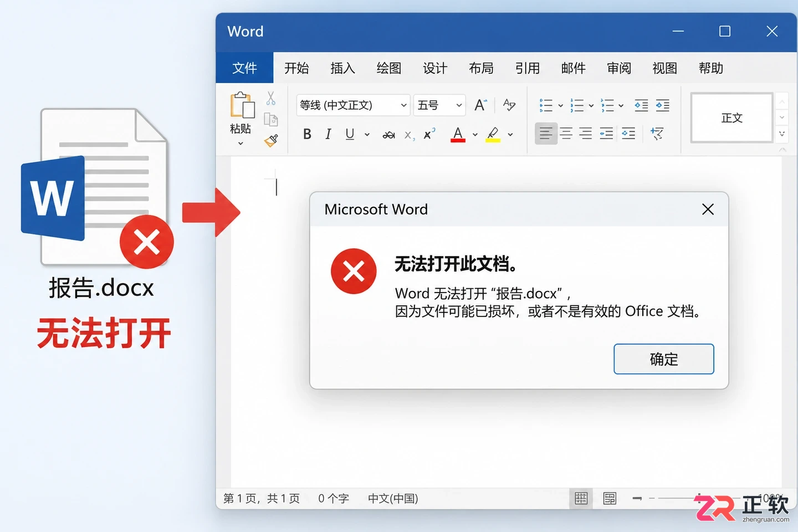798x532 pixels.
Task: Switch to the 开始 ribbon tab
Action: (296, 68)
